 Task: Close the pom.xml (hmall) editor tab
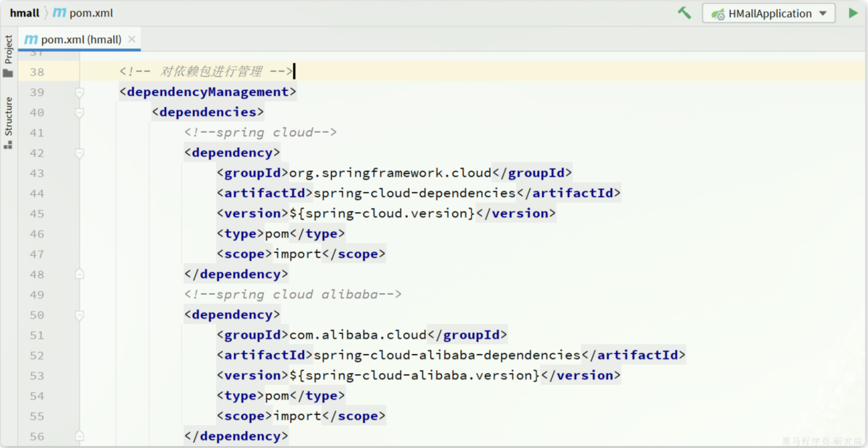[x=131, y=39]
